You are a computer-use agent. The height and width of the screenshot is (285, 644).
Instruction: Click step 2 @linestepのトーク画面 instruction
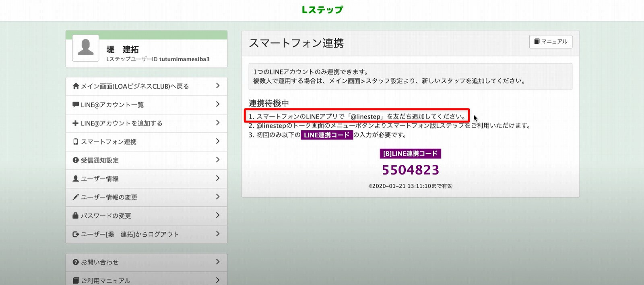390,126
